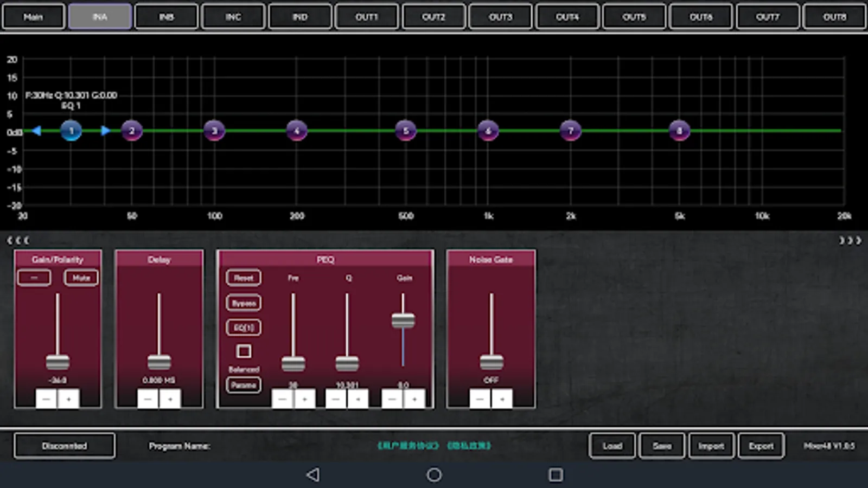
Task: Click the Export button
Action: click(761, 446)
